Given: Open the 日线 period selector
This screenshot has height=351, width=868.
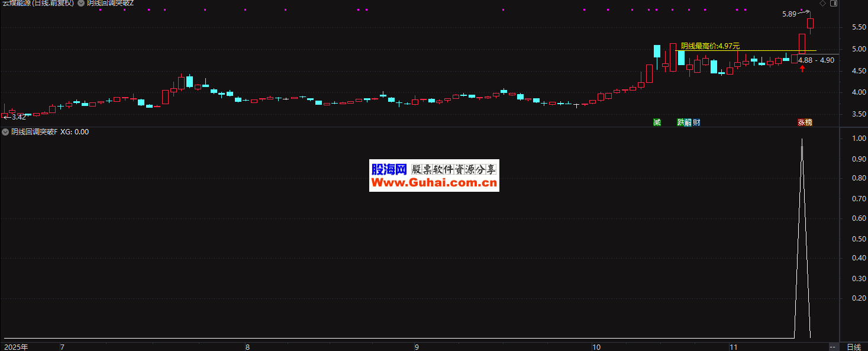Looking at the screenshot, I should 853,347.
